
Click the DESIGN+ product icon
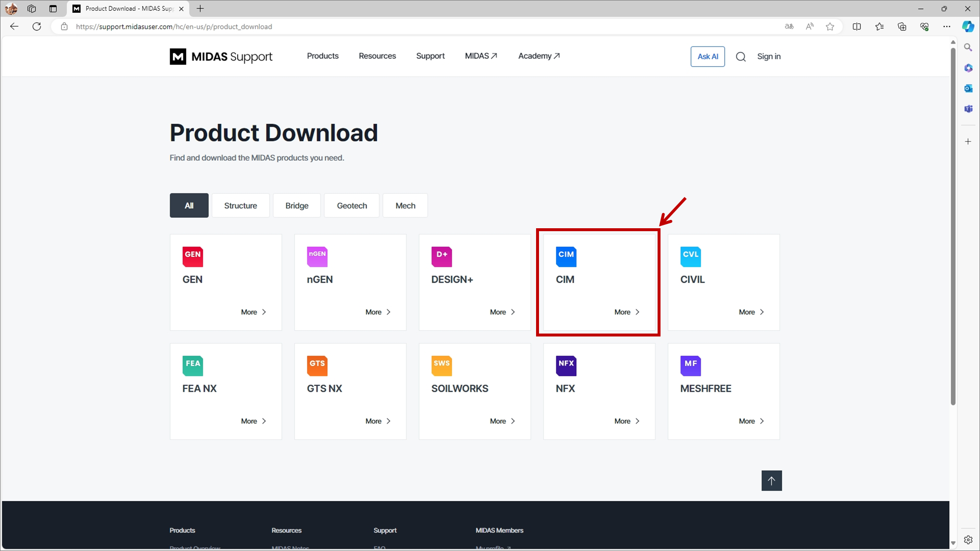click(x=441, y=257)
